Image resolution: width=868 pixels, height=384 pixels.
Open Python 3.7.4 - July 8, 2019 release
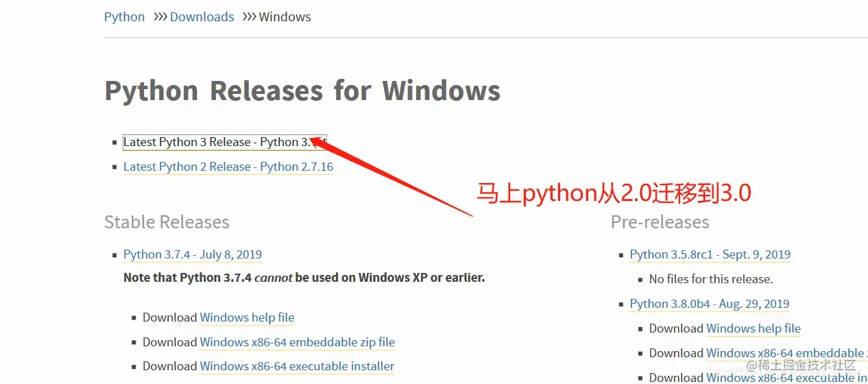[x=193, y=254]
